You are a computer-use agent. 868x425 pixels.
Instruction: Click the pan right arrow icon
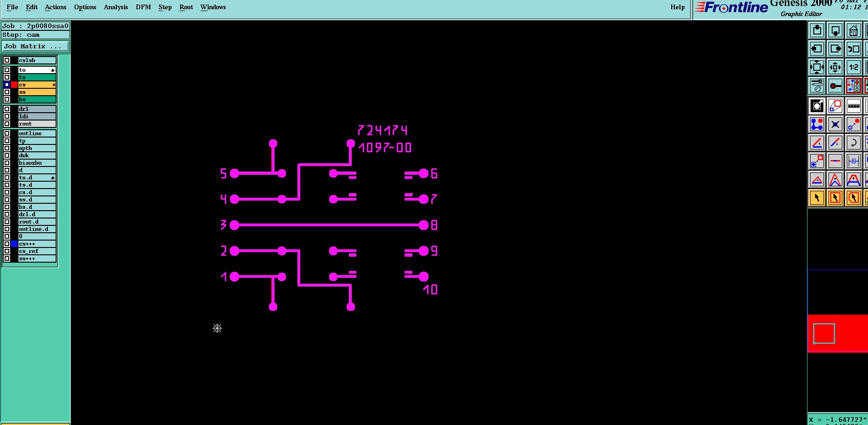[835, 49]
